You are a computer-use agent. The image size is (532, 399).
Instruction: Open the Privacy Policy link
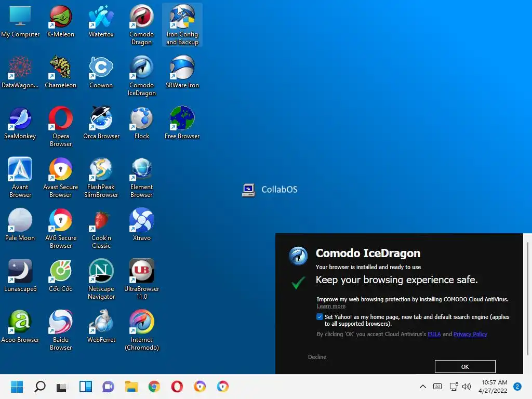pos(470,334)
